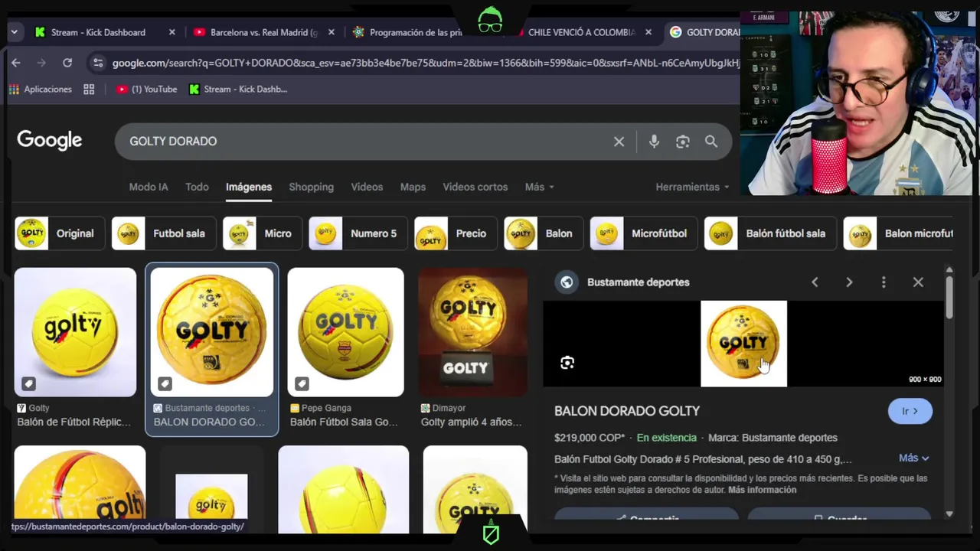Image resolution: width=980 pixels, height=551 pixels.
Task: Go to the Google logo homepage
Action: [x=50, y=140]
